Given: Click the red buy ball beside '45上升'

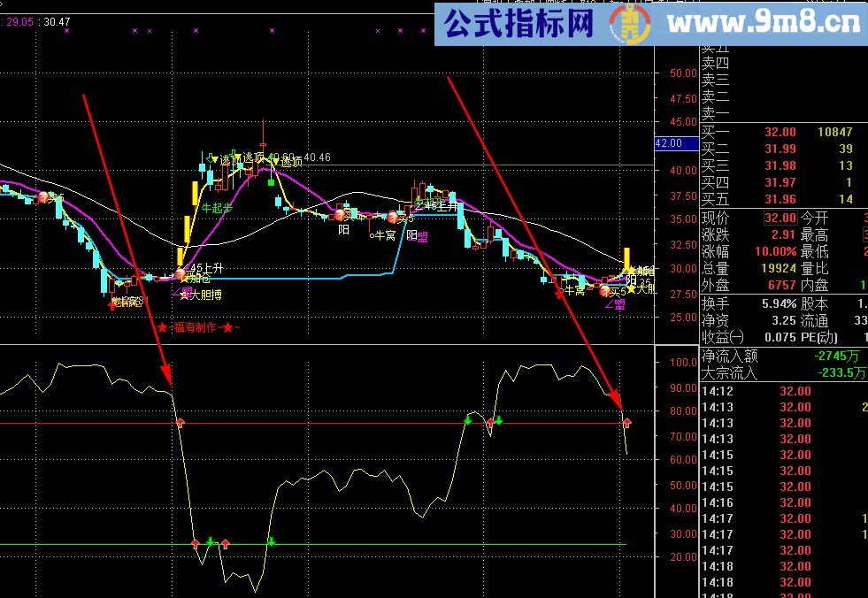Looking at the screenshot, I should point(180,273).
